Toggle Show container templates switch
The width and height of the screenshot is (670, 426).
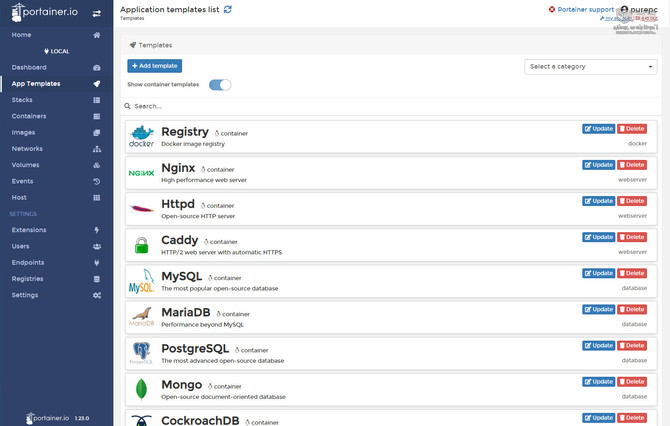(220, 85)
